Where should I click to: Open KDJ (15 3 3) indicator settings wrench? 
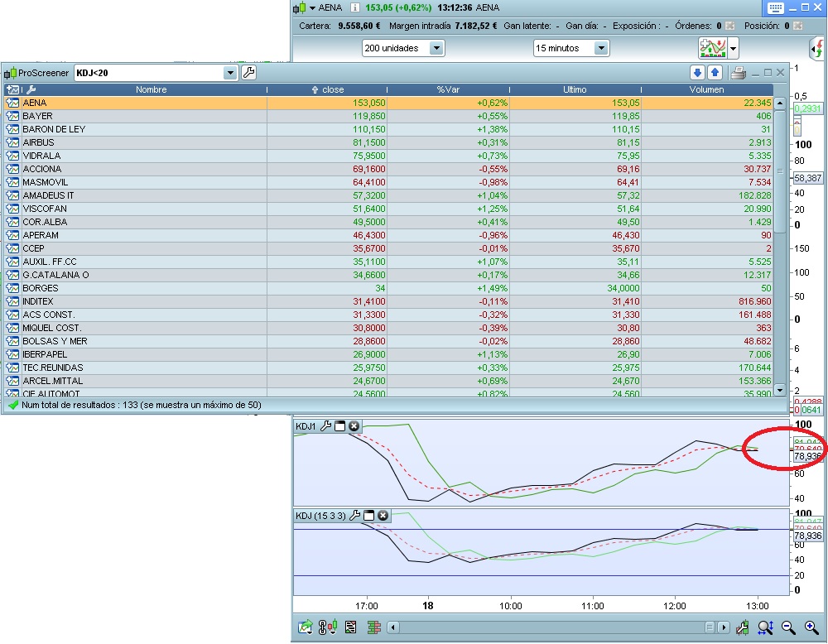[355, 515]
